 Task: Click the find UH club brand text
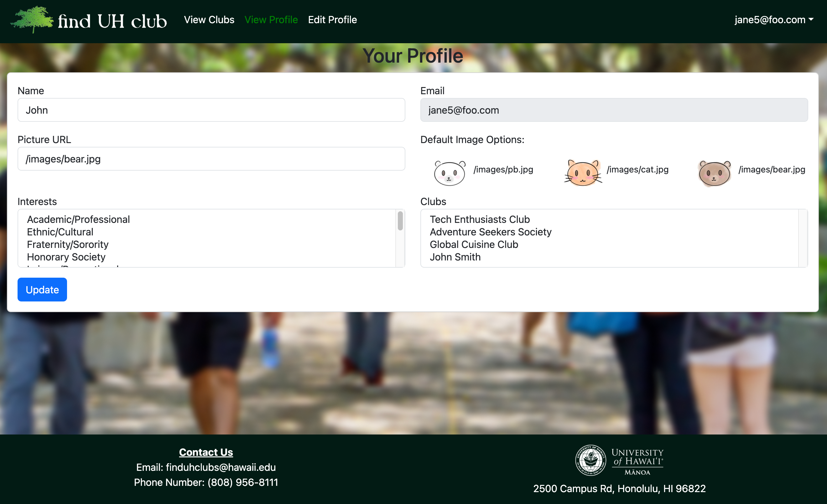click(112, 21)
